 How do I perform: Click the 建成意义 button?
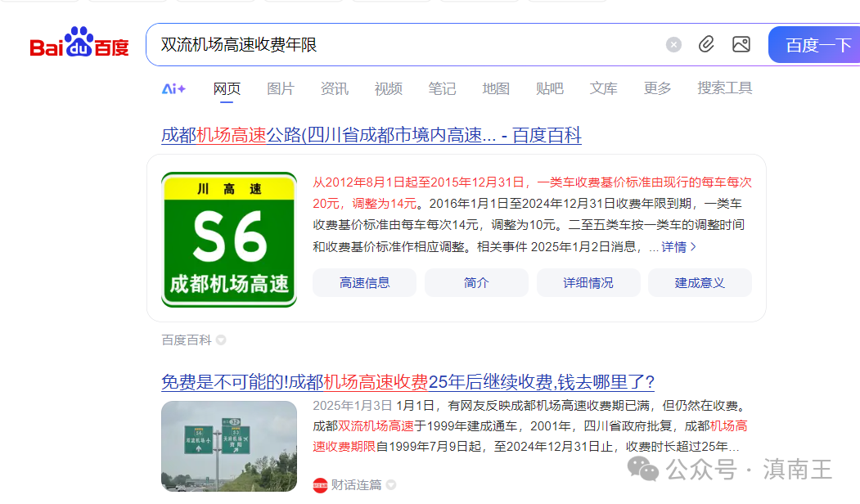coord(700,283)
